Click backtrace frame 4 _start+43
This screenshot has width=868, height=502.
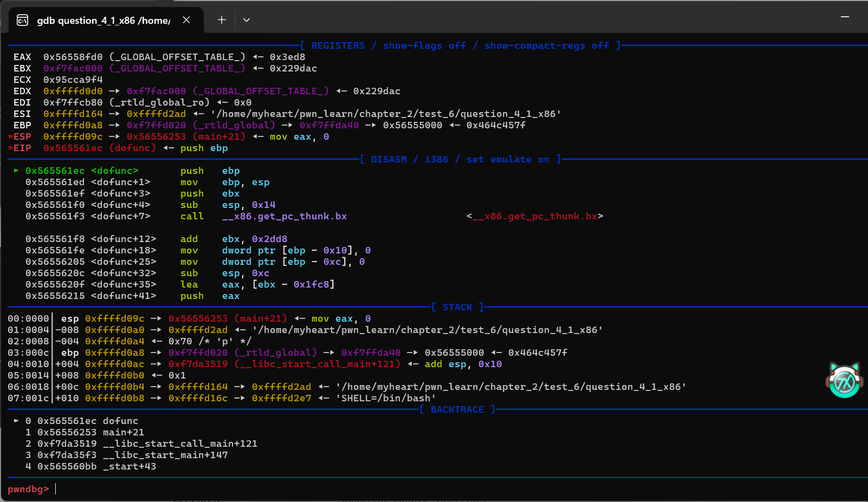click(90, 466)
